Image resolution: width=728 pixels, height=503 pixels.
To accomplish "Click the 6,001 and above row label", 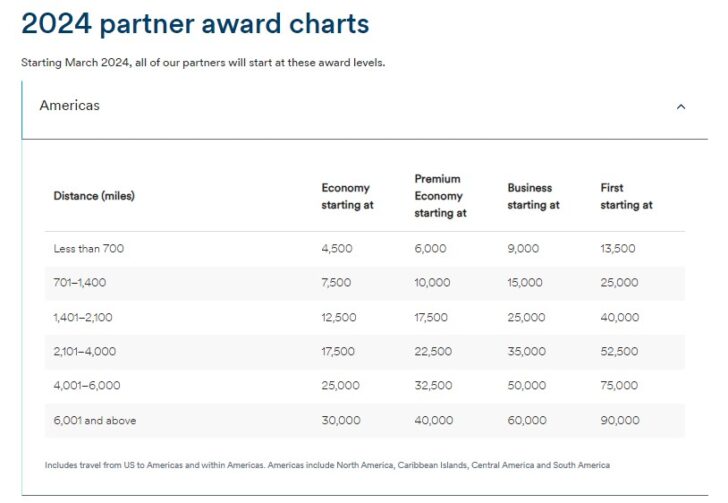I will coord(95,420).
